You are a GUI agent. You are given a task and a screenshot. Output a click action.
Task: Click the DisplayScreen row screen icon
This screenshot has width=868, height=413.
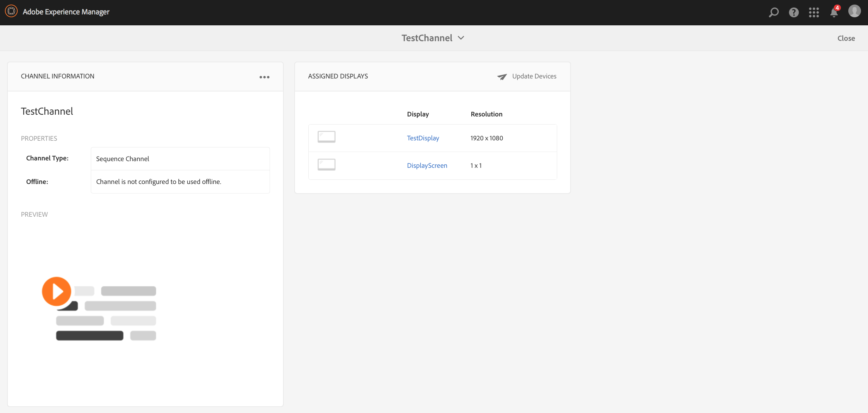coord(326,165)
